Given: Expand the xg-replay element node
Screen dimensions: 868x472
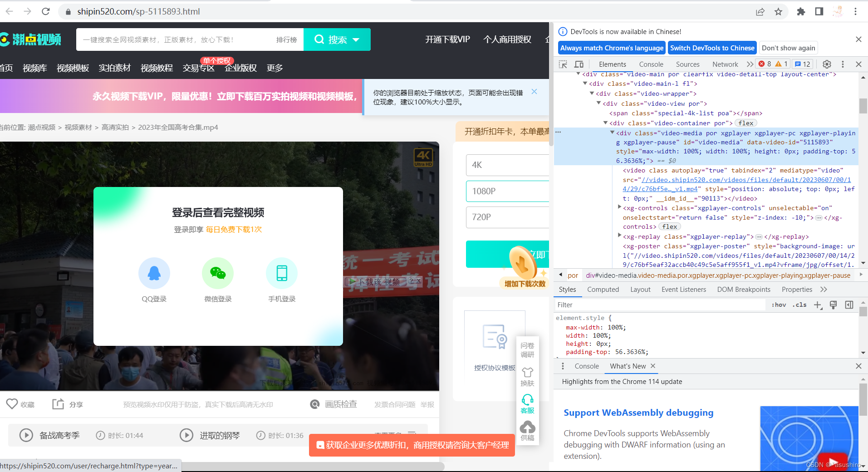Looking at the screenshot, I should click(619, 236).
